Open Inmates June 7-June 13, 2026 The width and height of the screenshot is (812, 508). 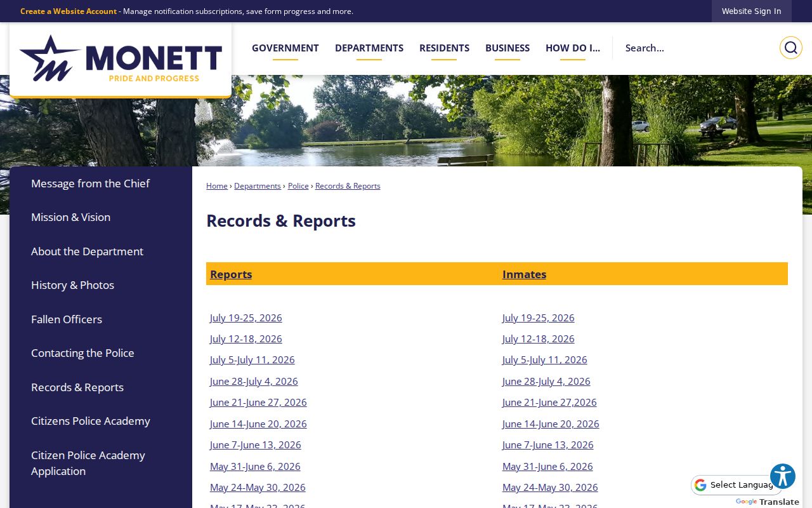(548, 445)
